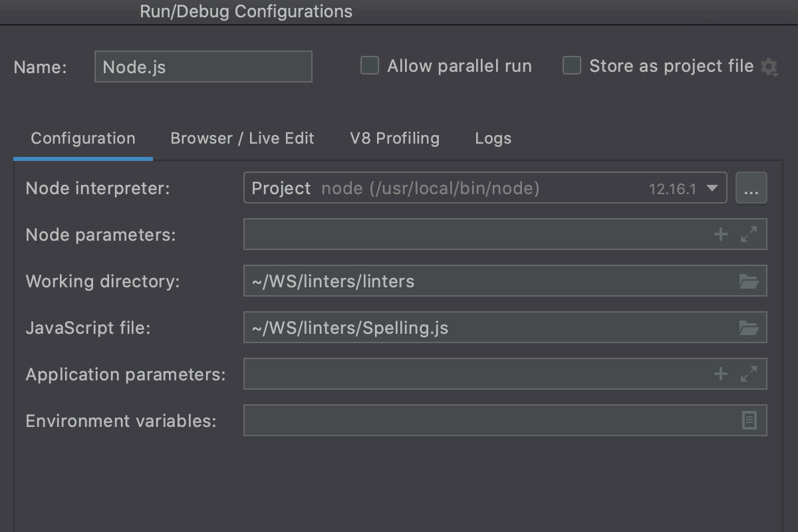798x532 pixels.
Task: Switch to the Browser / Live Edit tab
Action: [x=242, y=138]
